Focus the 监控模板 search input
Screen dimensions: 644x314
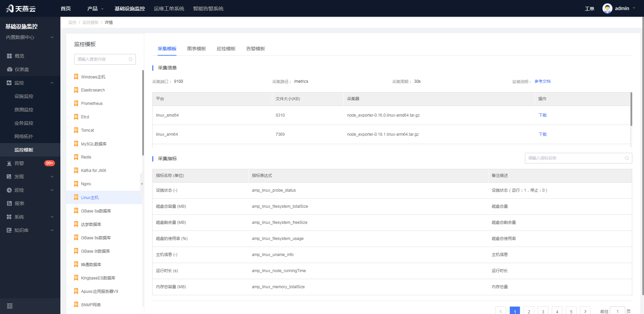coord(105,59)
